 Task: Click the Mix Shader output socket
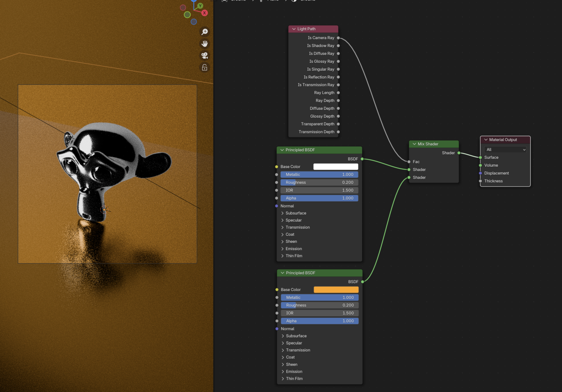459,153
